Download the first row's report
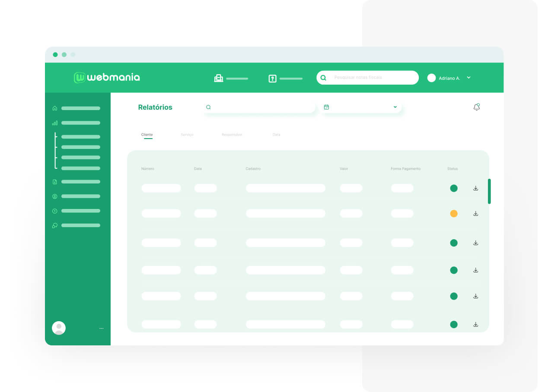The height and width of the screenshot is (392, 548). [475, 188]
